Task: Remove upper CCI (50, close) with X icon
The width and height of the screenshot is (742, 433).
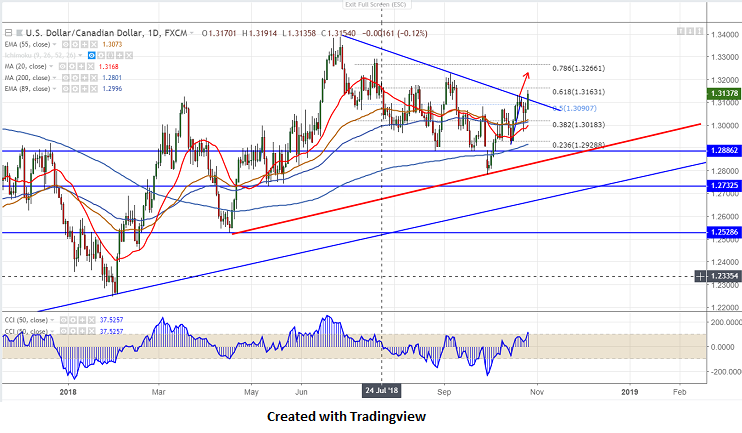Action: point(92,320)
